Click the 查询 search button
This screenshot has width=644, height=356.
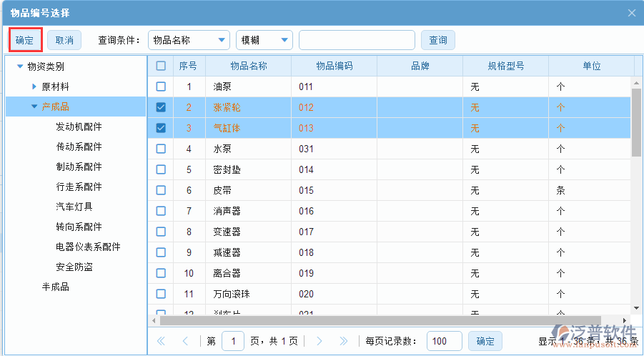(x=438, y=40)
